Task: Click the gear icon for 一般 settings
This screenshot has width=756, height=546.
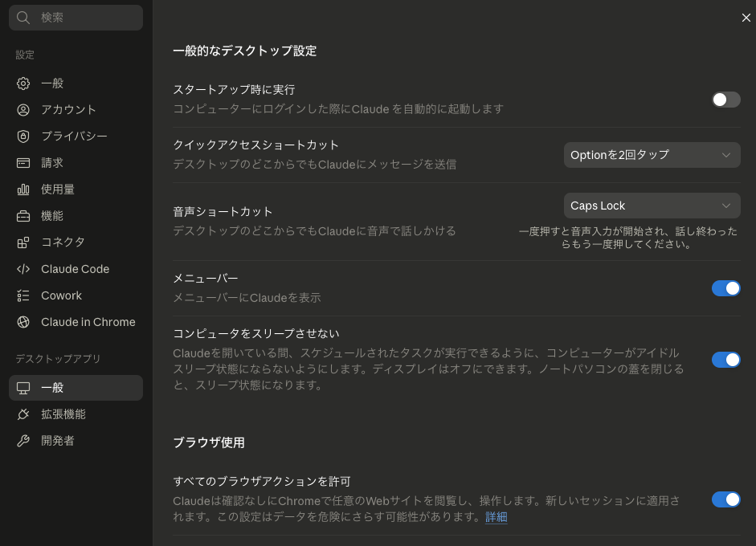Action: click(23, 84)
